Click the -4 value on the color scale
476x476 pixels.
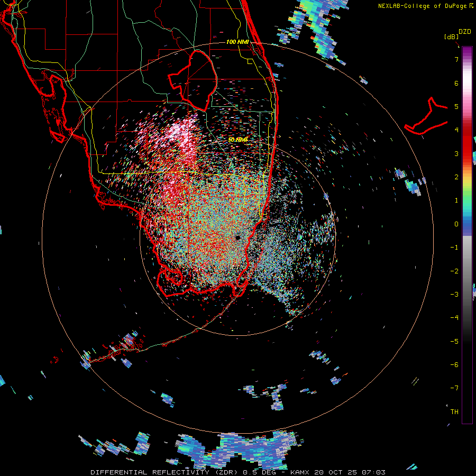(x=454, y=317)
